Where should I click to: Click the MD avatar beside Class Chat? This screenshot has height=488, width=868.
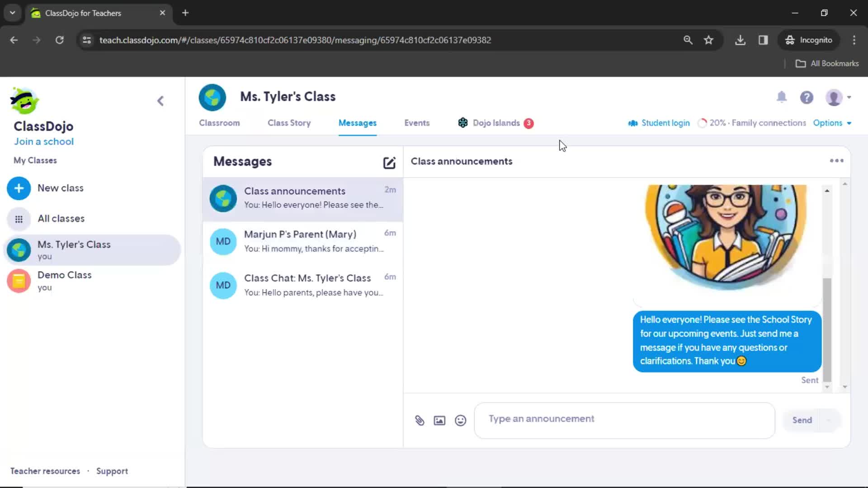[x=223, y=285]
